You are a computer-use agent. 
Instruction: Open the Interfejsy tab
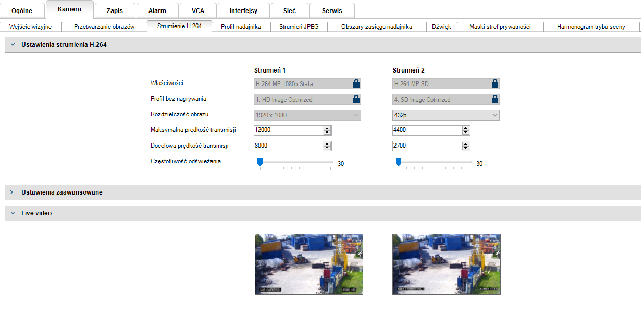point(244,10)
